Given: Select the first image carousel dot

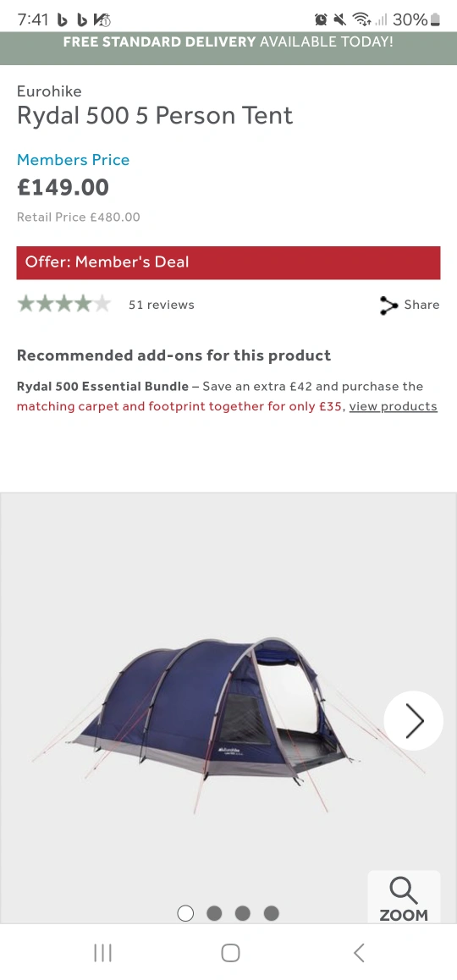Looking at the screenshot, I should pos(185,913).
